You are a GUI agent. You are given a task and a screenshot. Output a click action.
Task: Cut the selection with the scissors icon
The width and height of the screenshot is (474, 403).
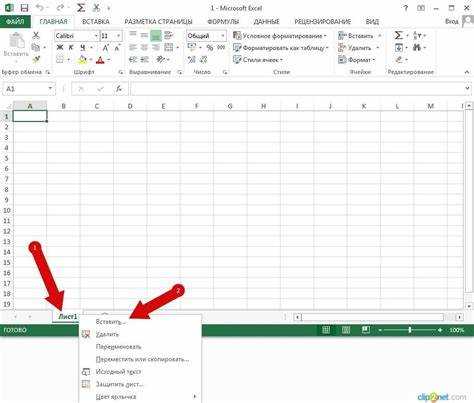point(36,35)
